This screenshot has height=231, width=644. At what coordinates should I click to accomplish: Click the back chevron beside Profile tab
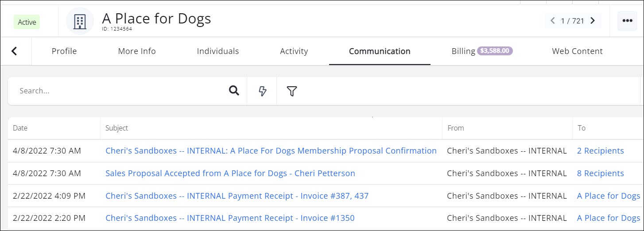pos(14,51)
